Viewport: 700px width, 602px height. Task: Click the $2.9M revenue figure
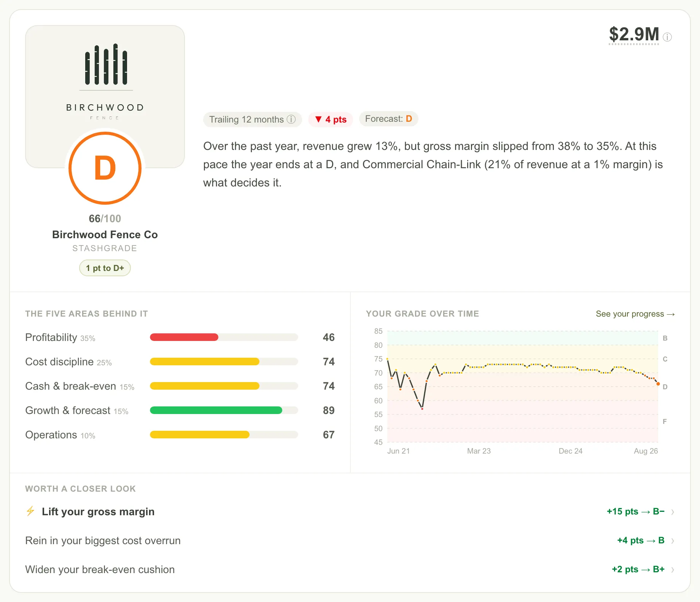634,34
